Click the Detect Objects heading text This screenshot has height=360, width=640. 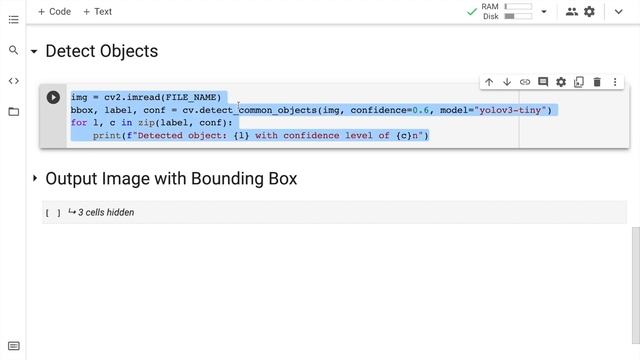(x=102, y=51)
